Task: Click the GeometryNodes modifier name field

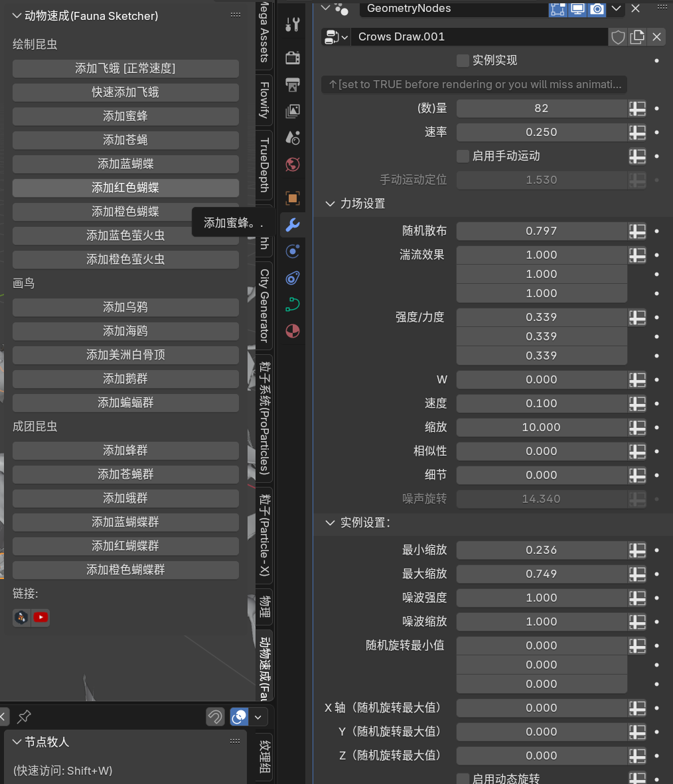Action: [x=453, y=9]
